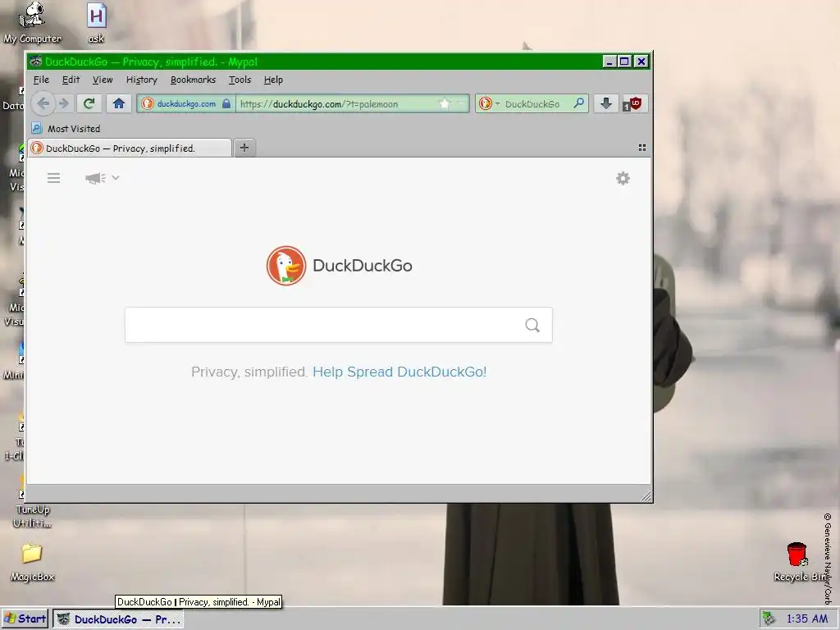The width and height of the screenshot is (840, 630).
Task: Open the Mypal window system menu icon
Action: click(x=36, y=62)
